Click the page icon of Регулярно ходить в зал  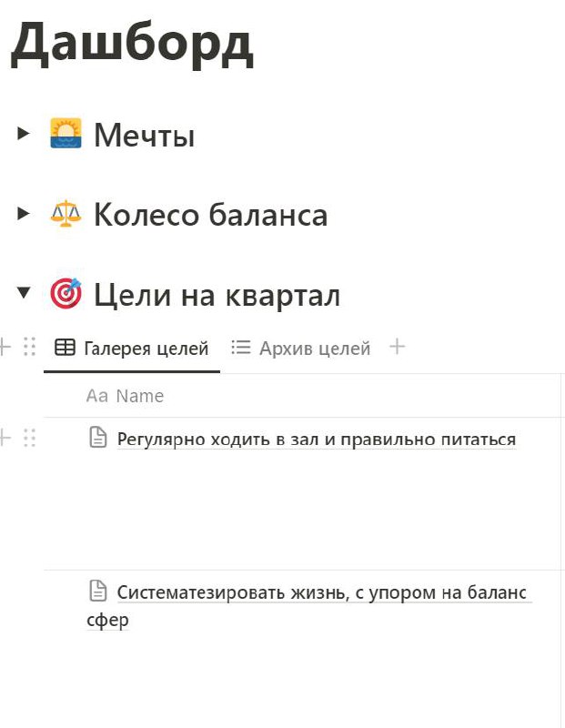click(x=98, y=438)
